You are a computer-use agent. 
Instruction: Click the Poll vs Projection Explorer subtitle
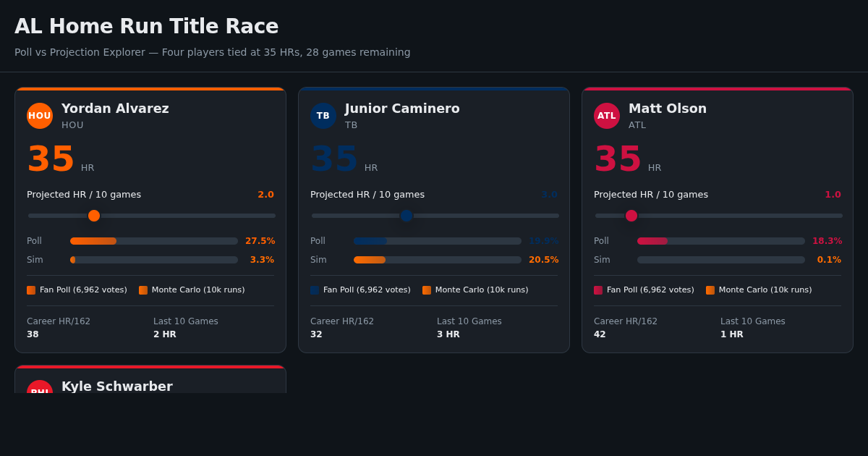pos(213,52)
